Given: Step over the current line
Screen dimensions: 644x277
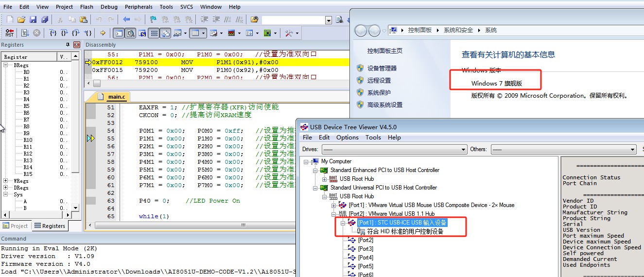Looking at the screenshot, I should click(64, 33).
